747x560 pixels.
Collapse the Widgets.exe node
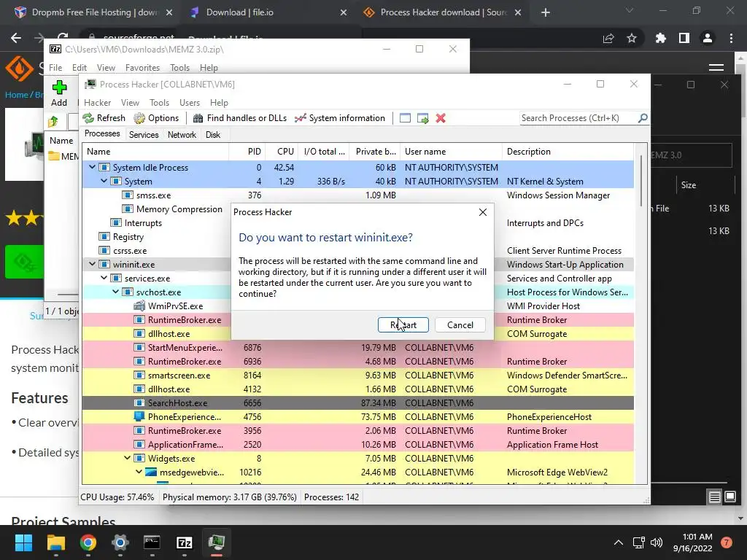coord(127,458)
